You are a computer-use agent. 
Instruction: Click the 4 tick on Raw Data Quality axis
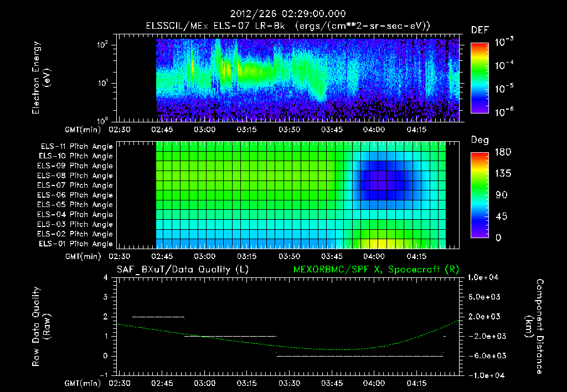[x=106, y=278]
